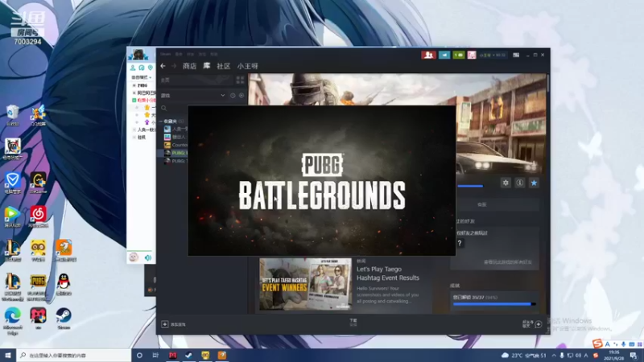644x362 pixels.
Task: Click the speaker volume icon in chat app
Action: (148, 257)
